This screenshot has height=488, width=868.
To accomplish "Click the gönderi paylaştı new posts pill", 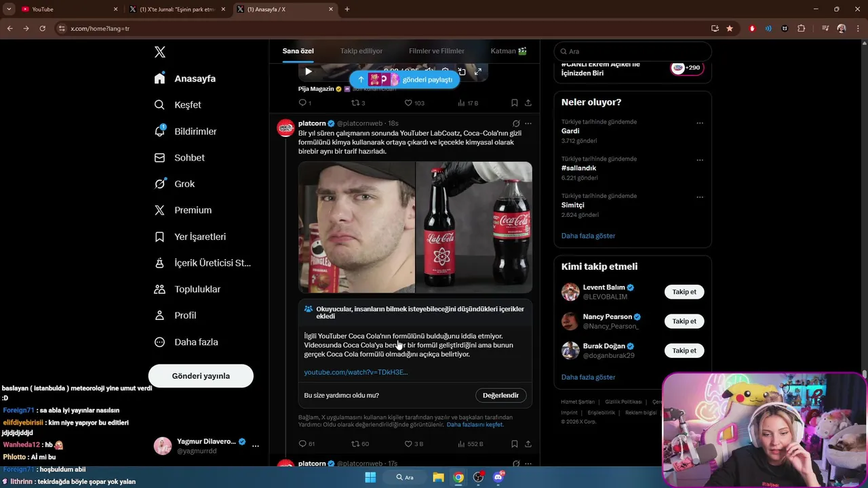I will pyautogui.click(x=404, y=79).
